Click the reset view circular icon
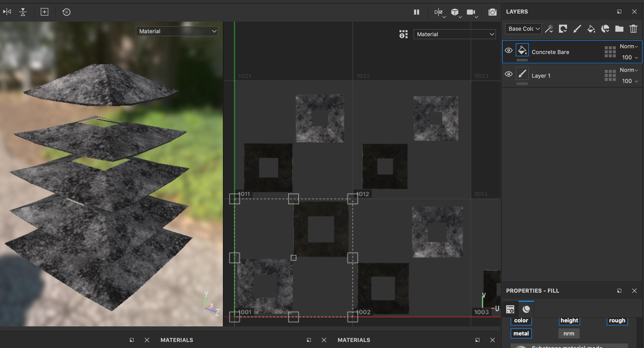The width and height of the screenshot is (644, 348). point(66,12)
